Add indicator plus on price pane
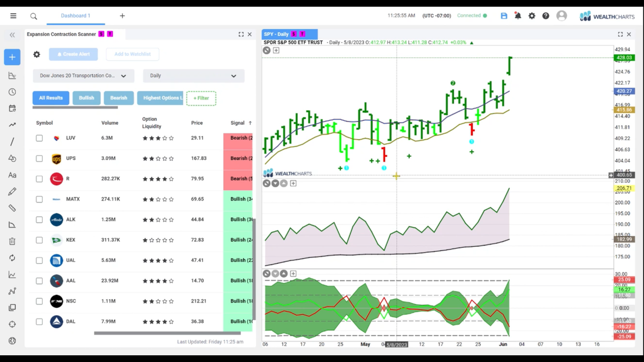644x362 pixels. (x=276, y=50)
